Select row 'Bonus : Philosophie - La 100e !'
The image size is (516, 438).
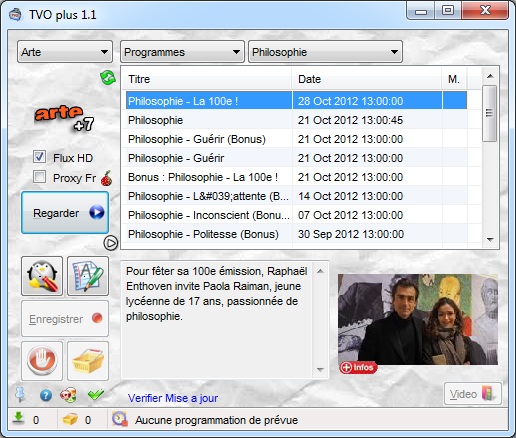coord(296,177)
